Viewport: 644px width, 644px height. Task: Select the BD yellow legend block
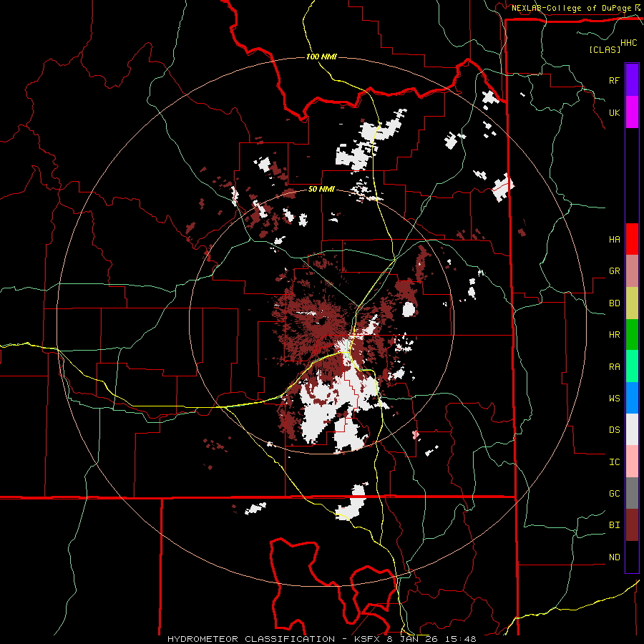tap(632, 303)
